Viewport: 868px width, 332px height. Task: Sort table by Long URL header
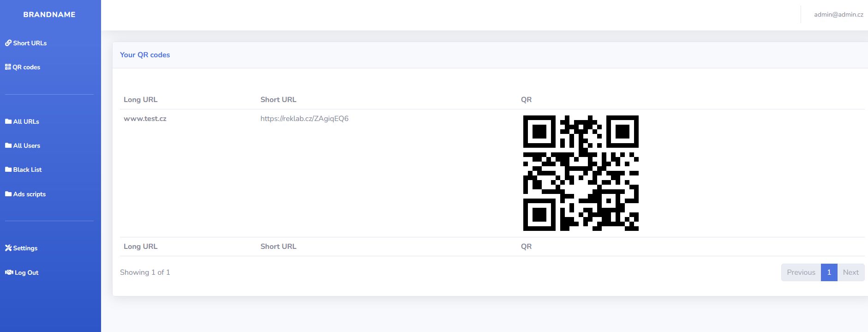140,100
